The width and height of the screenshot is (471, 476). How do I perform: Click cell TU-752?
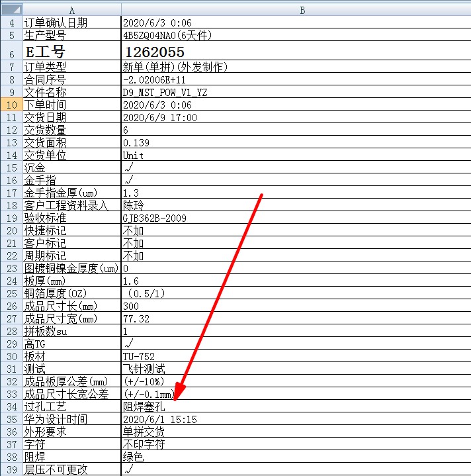click(x=296, y=356)
